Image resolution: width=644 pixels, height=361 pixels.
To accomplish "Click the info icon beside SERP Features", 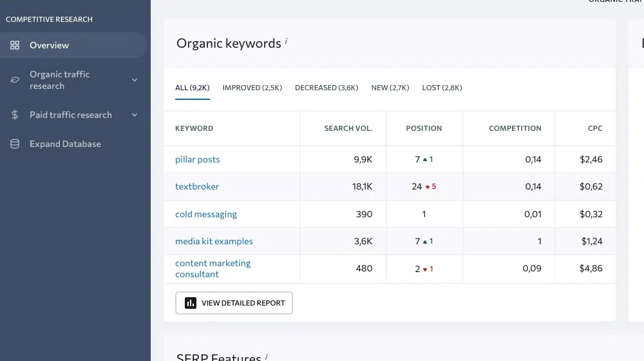I will tap(266, 356).
